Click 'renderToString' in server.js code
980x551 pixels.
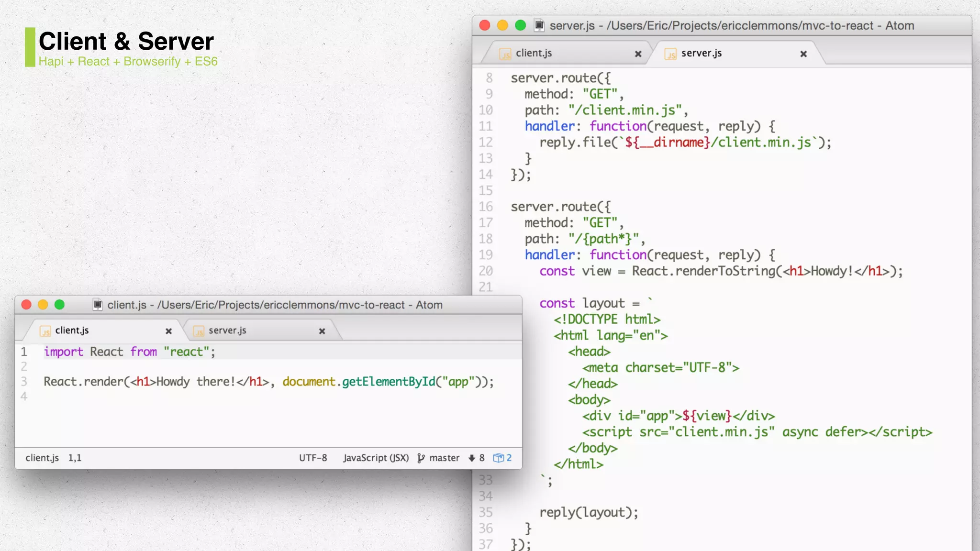725,271
